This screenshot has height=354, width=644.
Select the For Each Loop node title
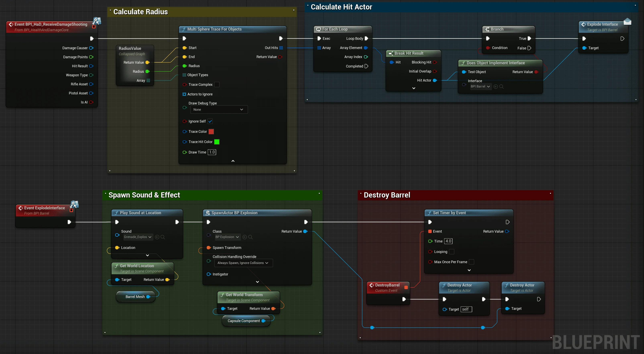click(x=343, y=29)
